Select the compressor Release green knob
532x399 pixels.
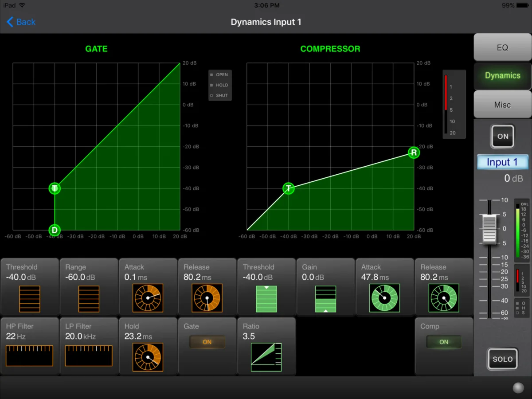[444, 298]
